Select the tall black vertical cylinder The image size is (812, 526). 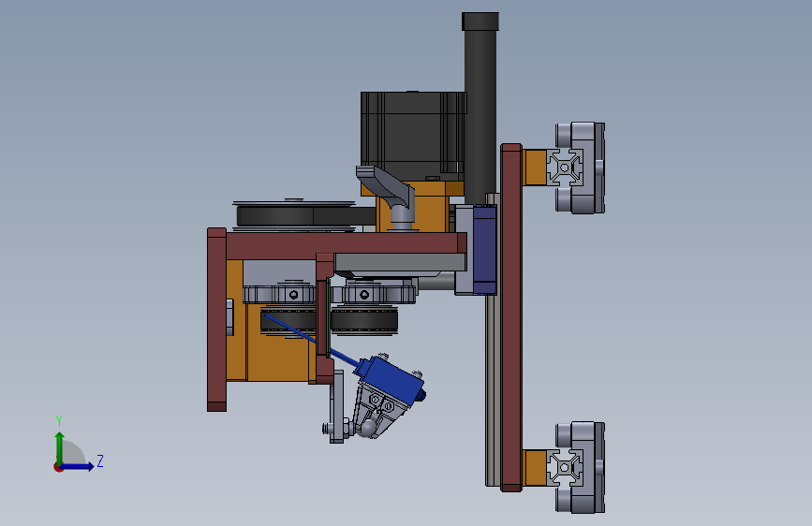(x=480, y=108)
